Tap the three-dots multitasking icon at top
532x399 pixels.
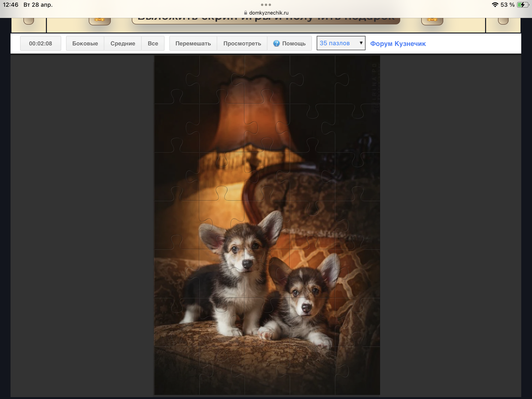(266, 5)
